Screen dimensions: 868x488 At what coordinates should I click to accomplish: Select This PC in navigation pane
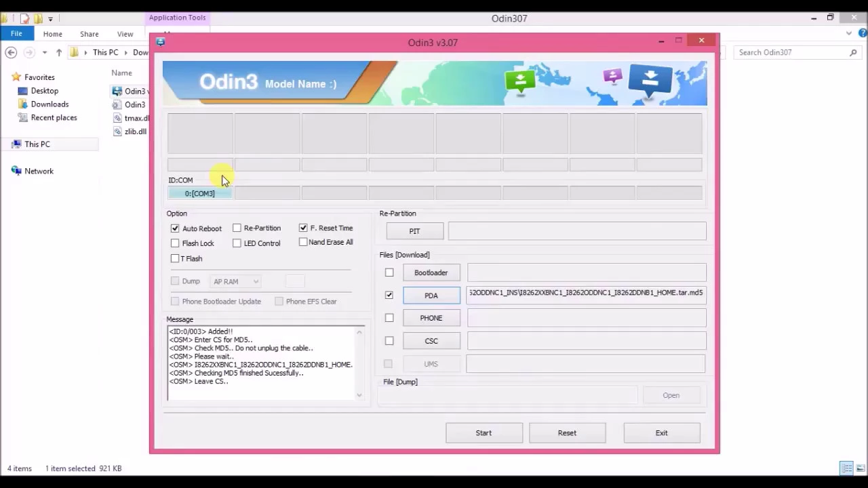[x=37, y=144]
